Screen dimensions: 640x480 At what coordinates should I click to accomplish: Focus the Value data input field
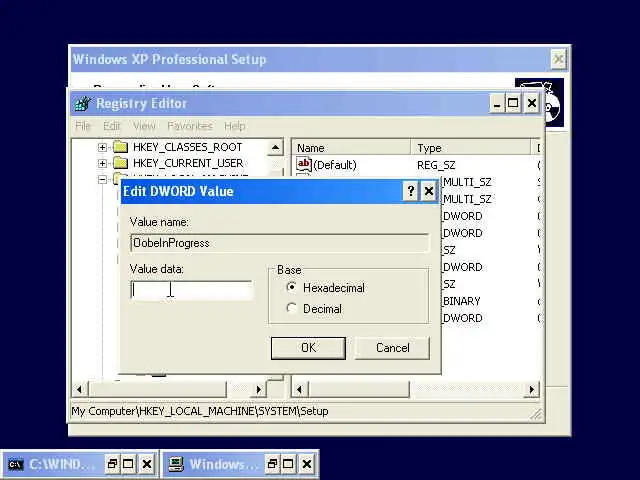point(191,290)
